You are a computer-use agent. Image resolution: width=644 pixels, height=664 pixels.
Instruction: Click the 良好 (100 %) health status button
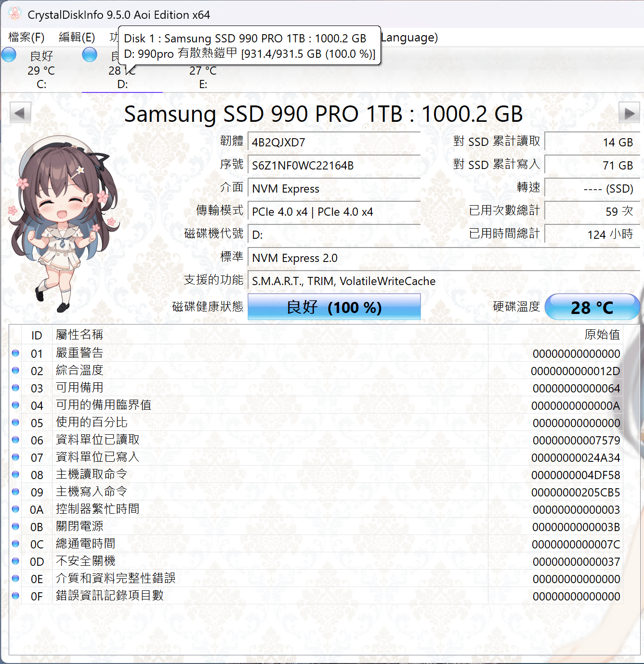pos(334,307)
